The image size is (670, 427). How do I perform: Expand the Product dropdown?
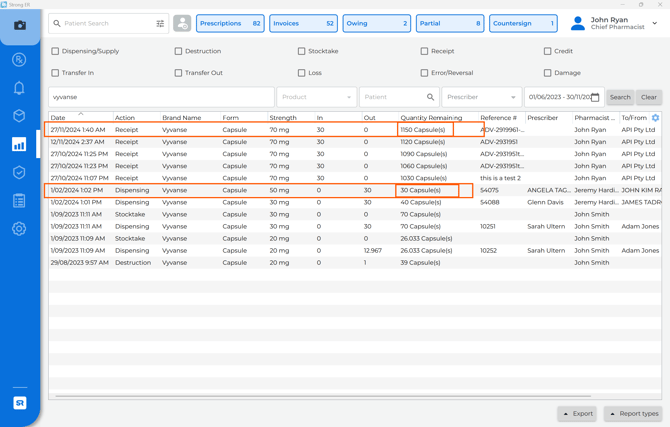316,98
